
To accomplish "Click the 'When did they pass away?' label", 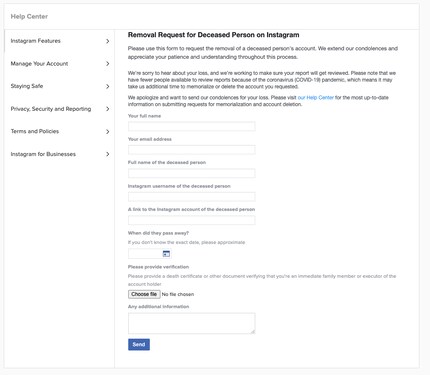I will (158, 233).
